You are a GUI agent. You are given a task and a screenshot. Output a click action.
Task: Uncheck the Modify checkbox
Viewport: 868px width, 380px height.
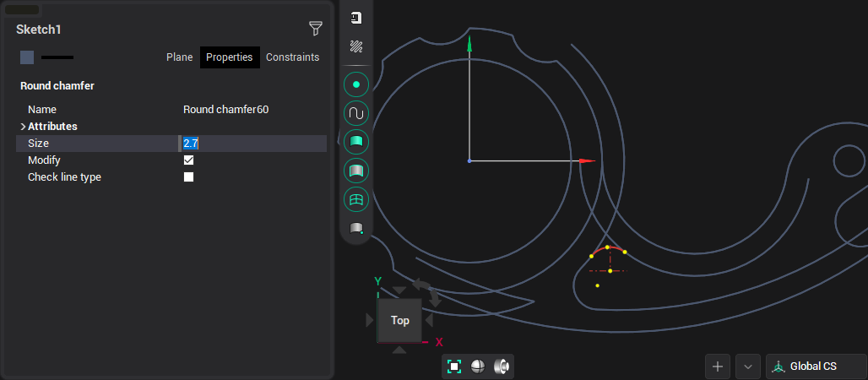(189, 160)
